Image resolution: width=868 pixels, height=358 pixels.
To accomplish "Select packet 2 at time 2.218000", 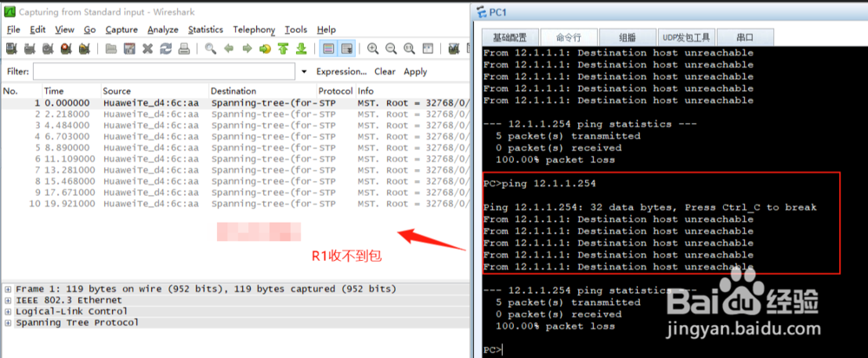I will pyautogui.click(x=235, y=114).
